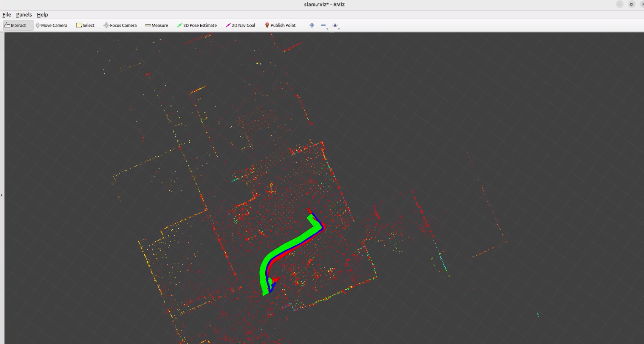This screenshot has height=344, width=644.
Task: Close the RViz window
Action: [642, 5]
